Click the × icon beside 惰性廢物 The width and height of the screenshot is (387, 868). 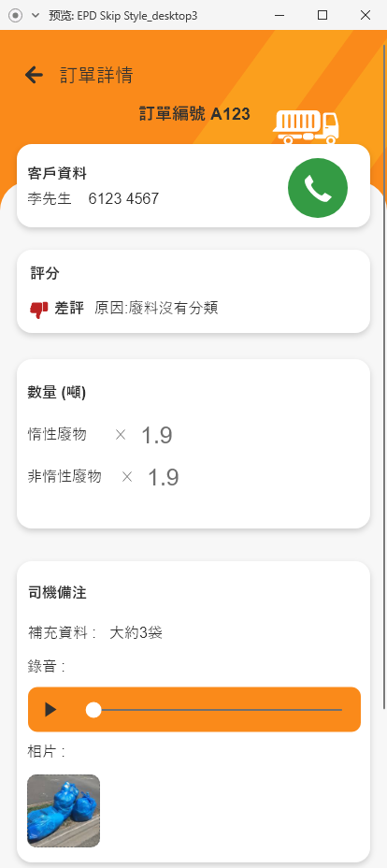[x=121, y=435]
